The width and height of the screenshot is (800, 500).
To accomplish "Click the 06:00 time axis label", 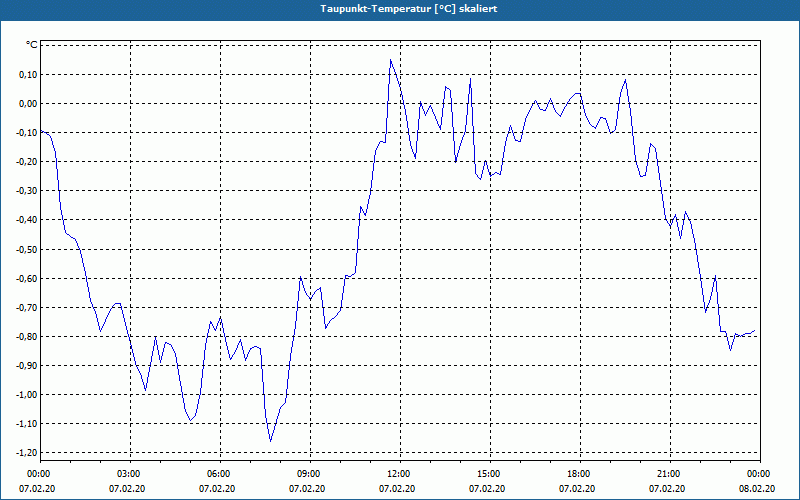I will tap(220, 473).
